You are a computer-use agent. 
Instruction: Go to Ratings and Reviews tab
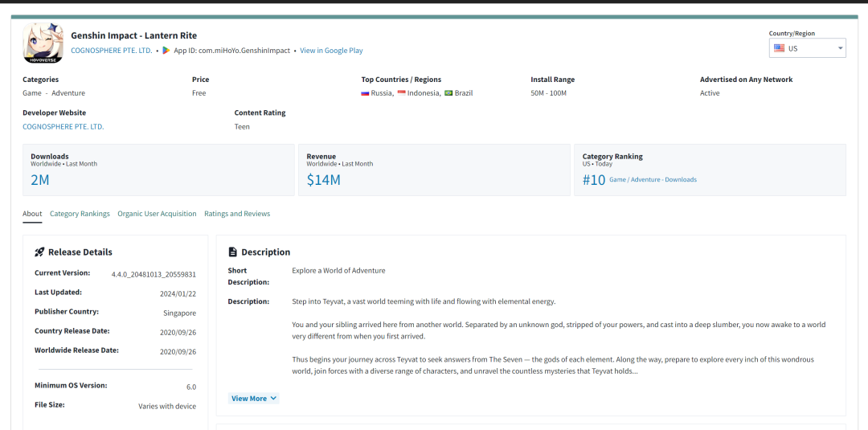(237, 214)
